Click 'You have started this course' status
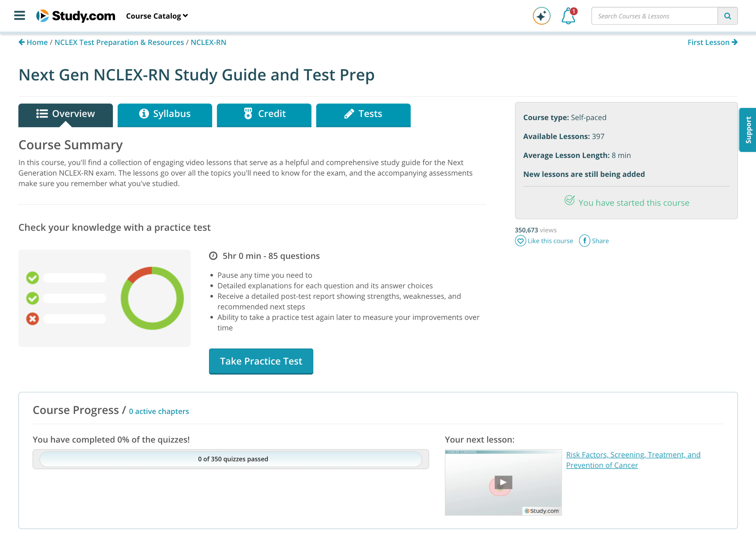Screen dimensions: 756x548 click(627, 202)
